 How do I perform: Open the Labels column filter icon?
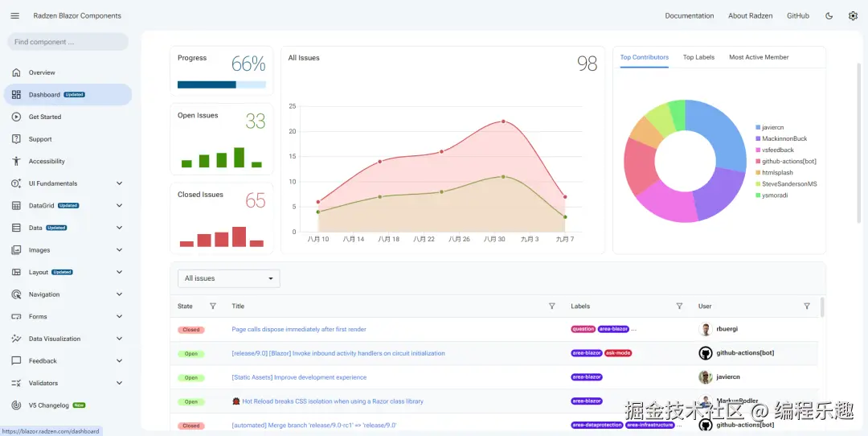[x=679, y=306]
